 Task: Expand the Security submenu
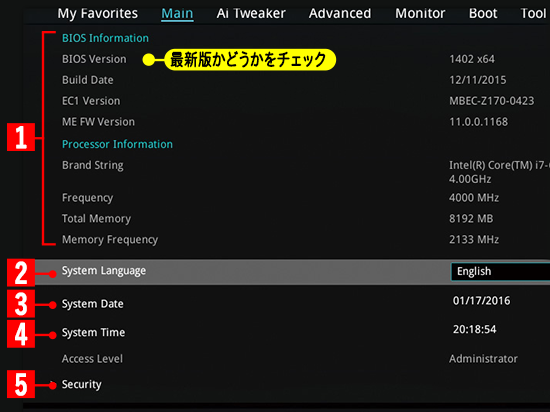point(81,384)
